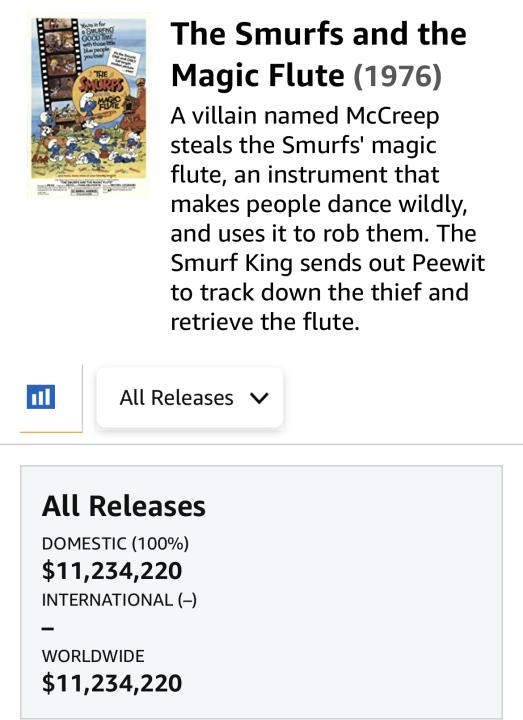Click the film strip graphic on poster

57,69
